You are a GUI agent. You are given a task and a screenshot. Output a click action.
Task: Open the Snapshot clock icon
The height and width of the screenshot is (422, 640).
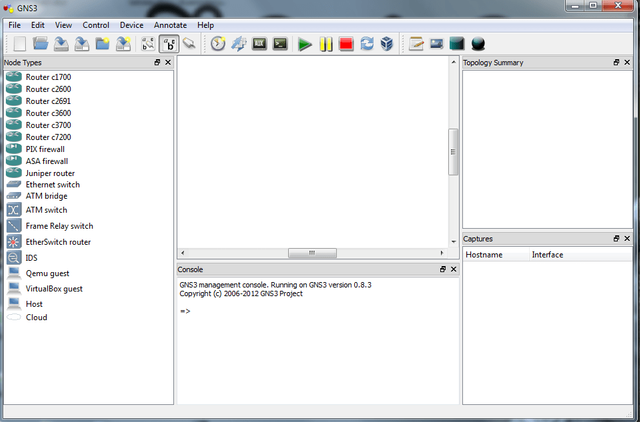(218, 44)
